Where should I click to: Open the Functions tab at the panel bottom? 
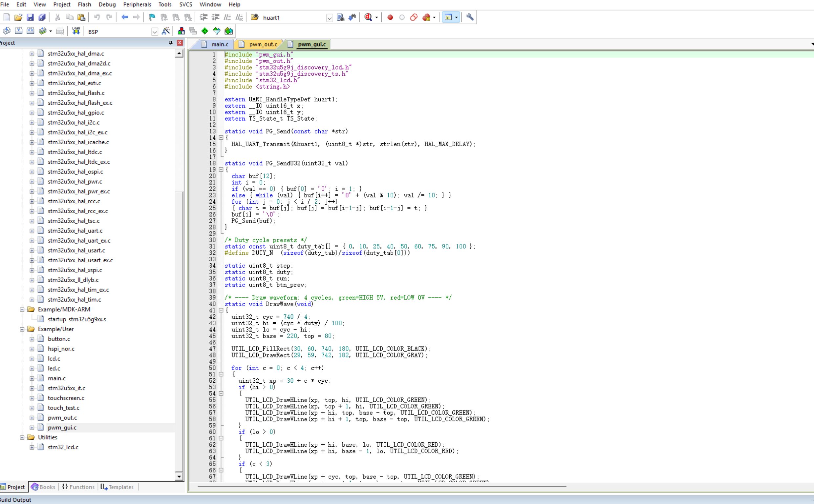78,487
